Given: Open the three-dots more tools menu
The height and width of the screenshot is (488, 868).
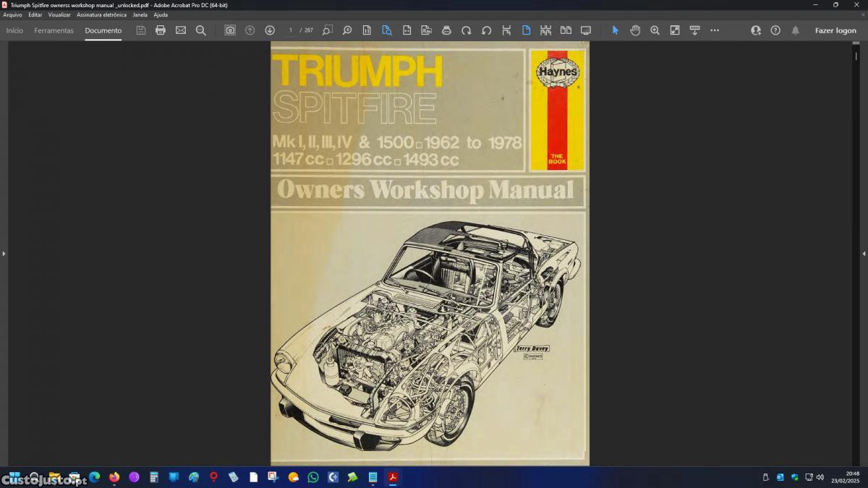Looking at the screenshot, I should [715, 30].
